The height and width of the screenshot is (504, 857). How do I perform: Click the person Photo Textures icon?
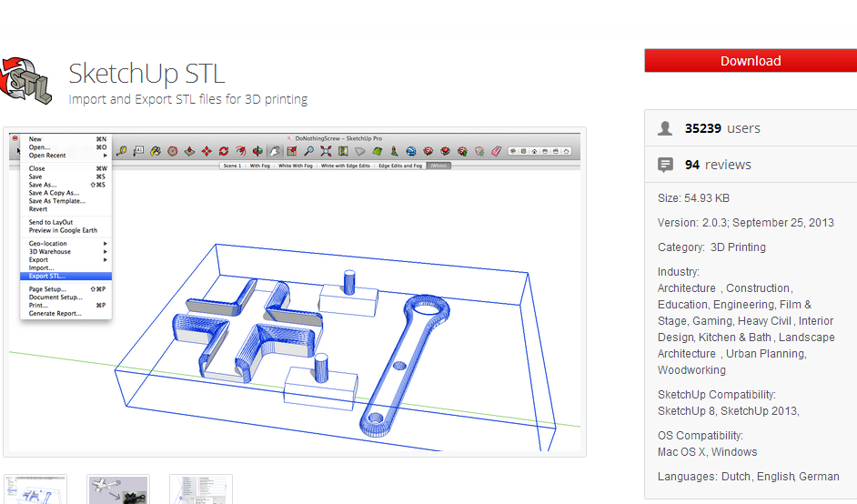pos(394,151)
